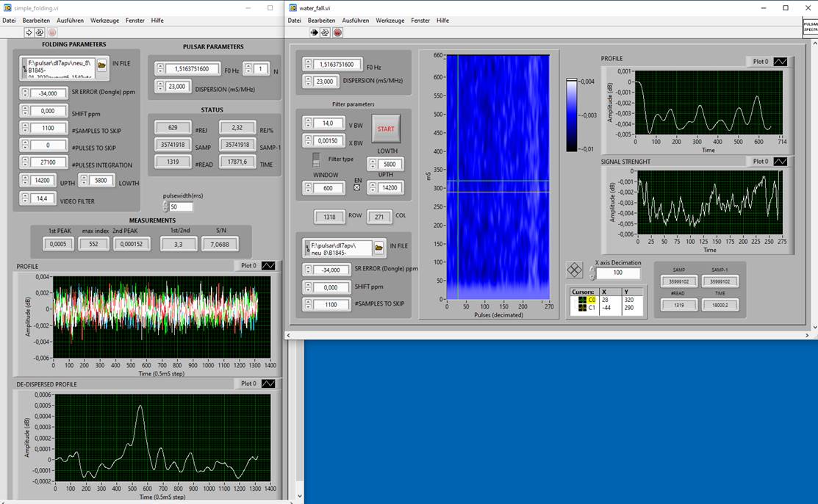Click the VI connector pane icon top right
Viewport: 818px width, 504px height.
coord(810,28)
